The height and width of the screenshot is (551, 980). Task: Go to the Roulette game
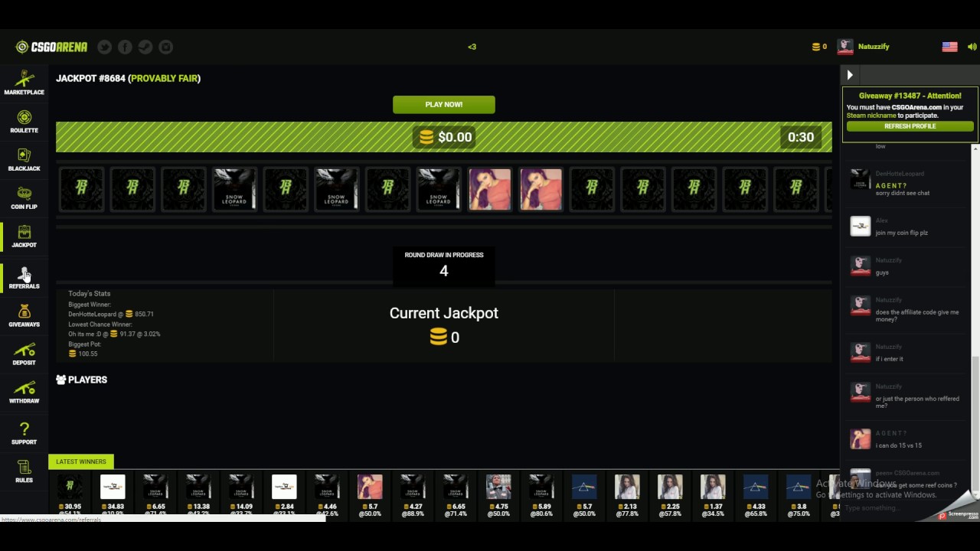click(x=24, y=122)
